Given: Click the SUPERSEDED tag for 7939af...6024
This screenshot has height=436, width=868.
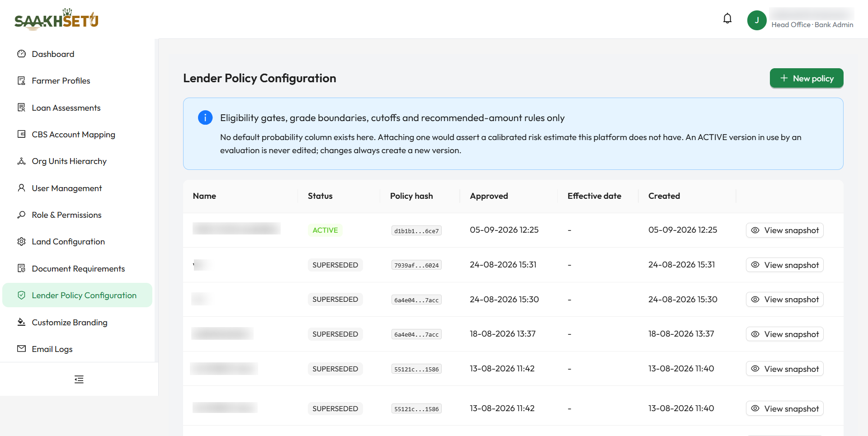Looking at the screenshot, I should click(335, 265).
